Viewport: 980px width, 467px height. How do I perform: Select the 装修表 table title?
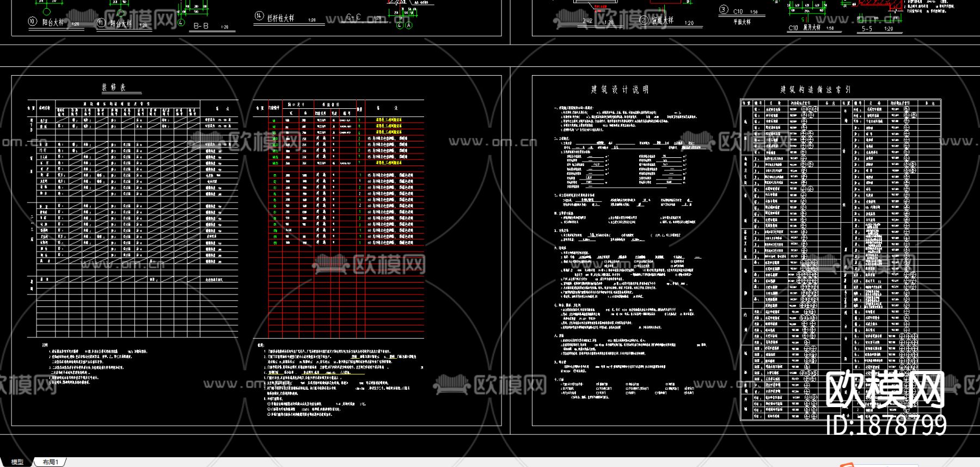(114, 87)
